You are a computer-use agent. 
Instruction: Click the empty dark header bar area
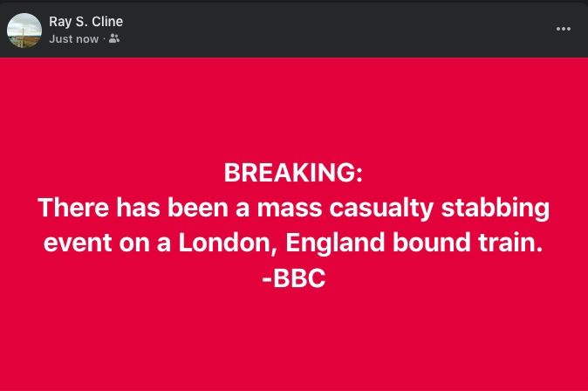[x=338, y=30]
